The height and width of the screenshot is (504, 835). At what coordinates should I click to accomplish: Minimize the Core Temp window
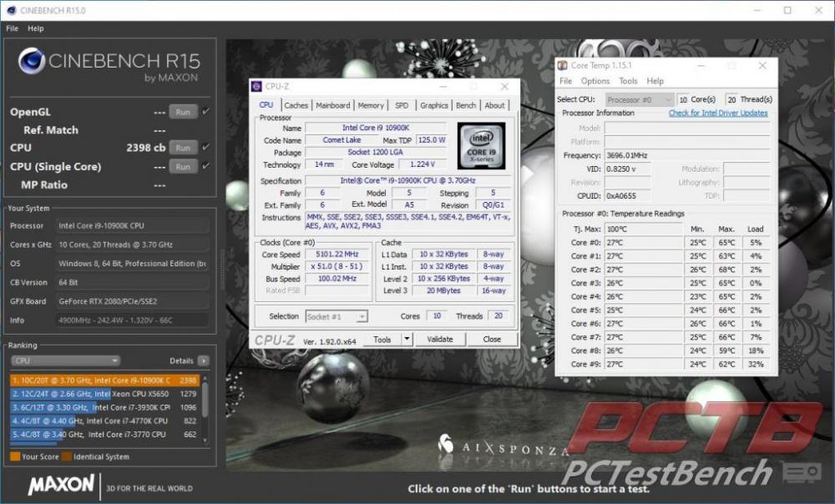(x=701, y=65)
